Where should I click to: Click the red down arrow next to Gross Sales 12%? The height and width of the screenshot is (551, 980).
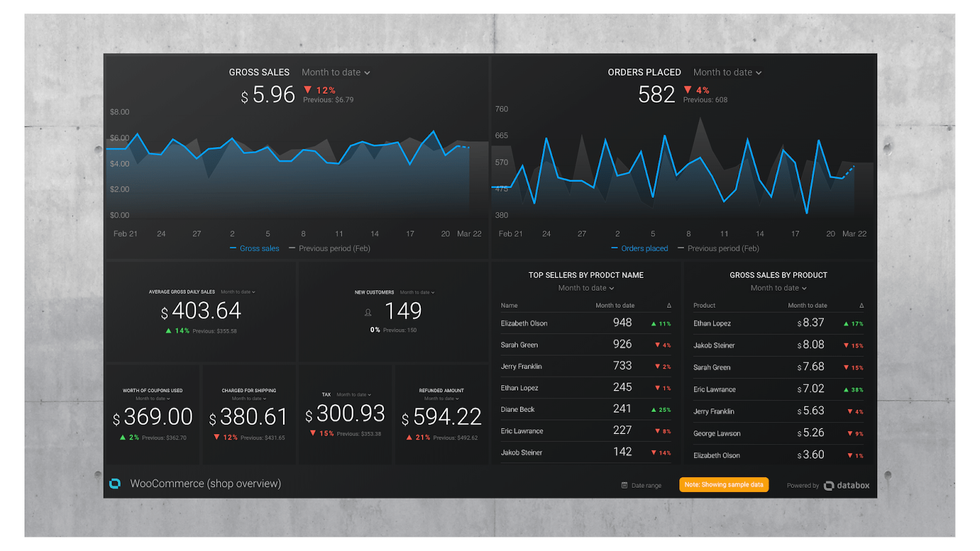point(308,90)
